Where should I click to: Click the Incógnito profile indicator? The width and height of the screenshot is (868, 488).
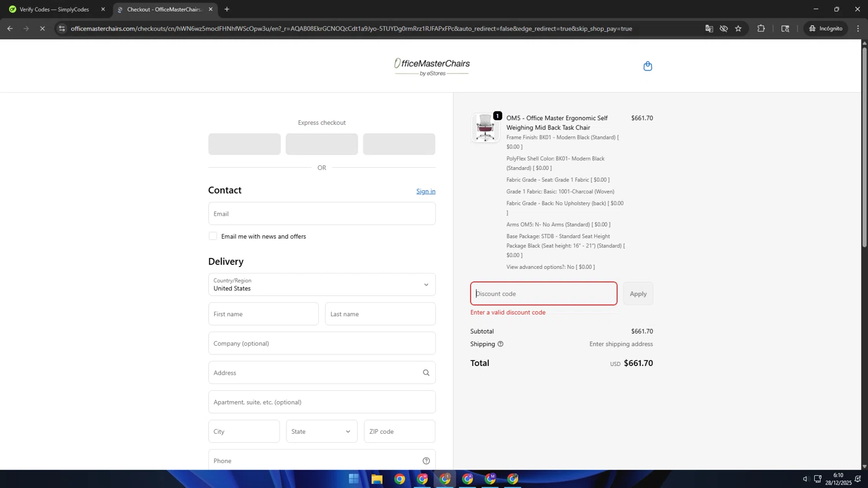pyautogui.click(x=826, y=28)
